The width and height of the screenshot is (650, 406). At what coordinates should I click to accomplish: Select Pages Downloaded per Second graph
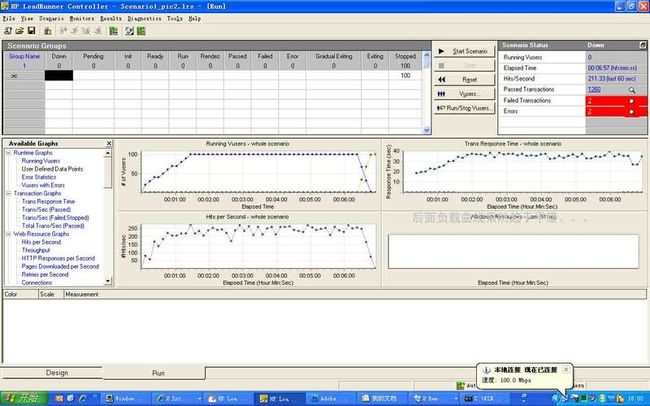coord(60,266)
